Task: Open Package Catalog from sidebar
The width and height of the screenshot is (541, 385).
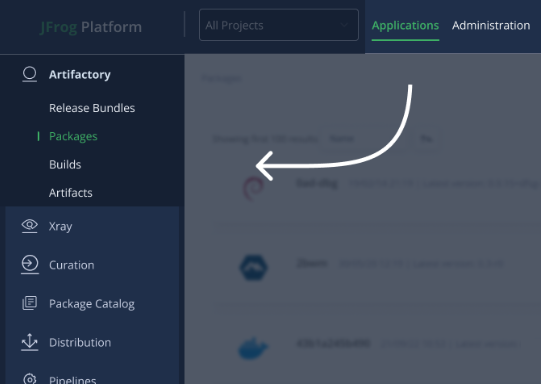Action: pyautogui.click(x=92, y=304)
